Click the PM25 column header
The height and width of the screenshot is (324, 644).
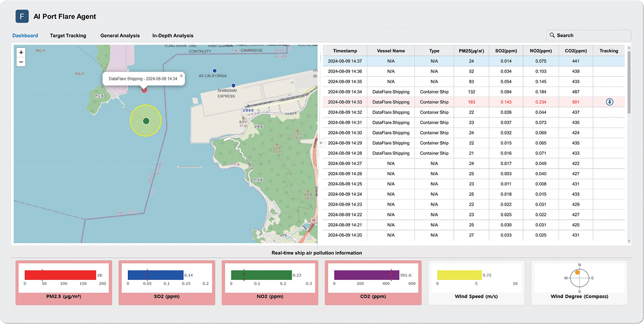[471, 51]
